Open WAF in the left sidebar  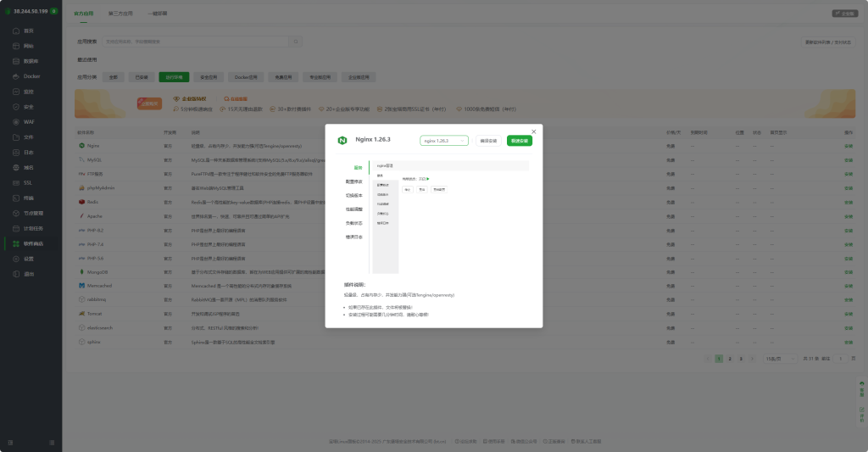tap(28, 122)
